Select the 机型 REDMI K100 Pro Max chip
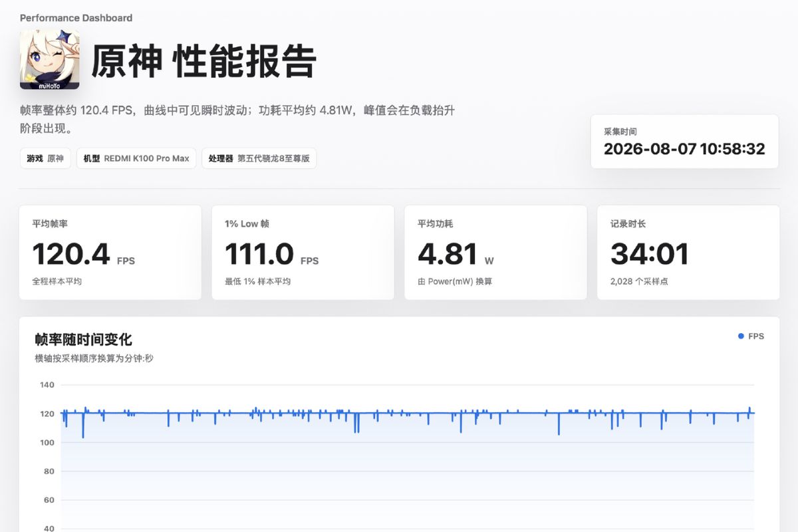 tap(136, 158)
